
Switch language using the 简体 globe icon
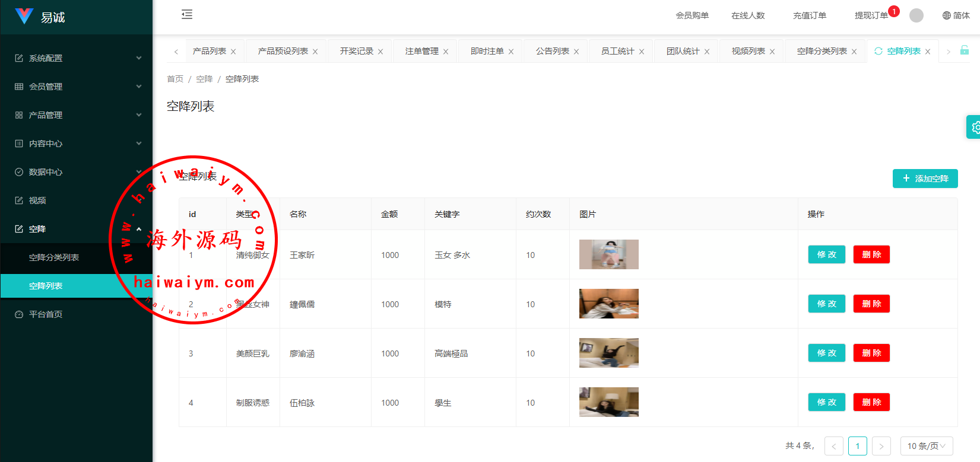click(x=956, y=15)
